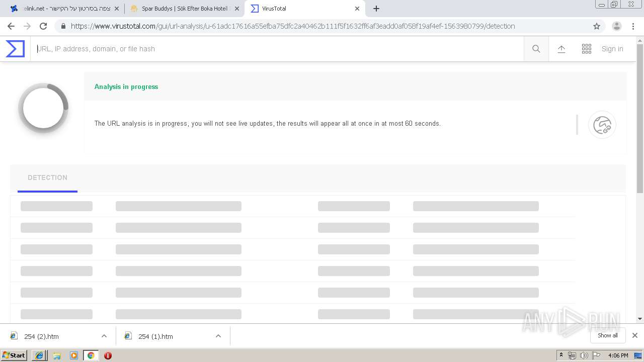Image resolution: width=644 pixels, height=362 pixels.
Task: Click the browser forward arrow
Action: 27,26
